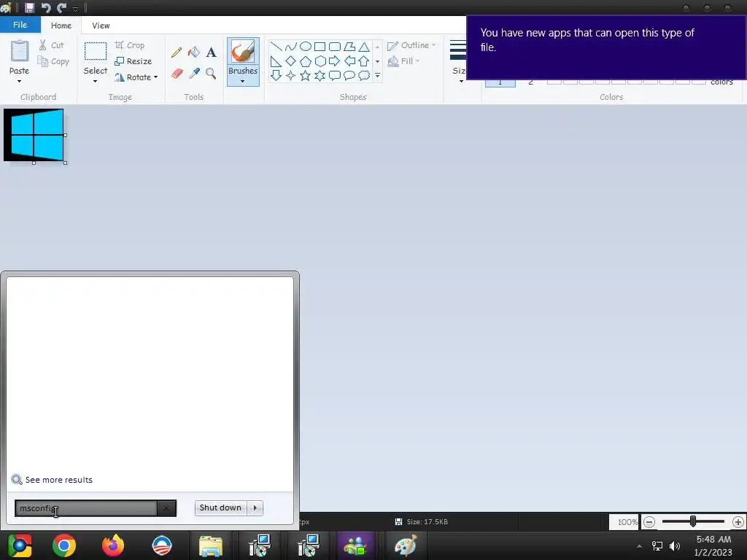Expand the Shapes gallery more arrow

coord(377,76)
